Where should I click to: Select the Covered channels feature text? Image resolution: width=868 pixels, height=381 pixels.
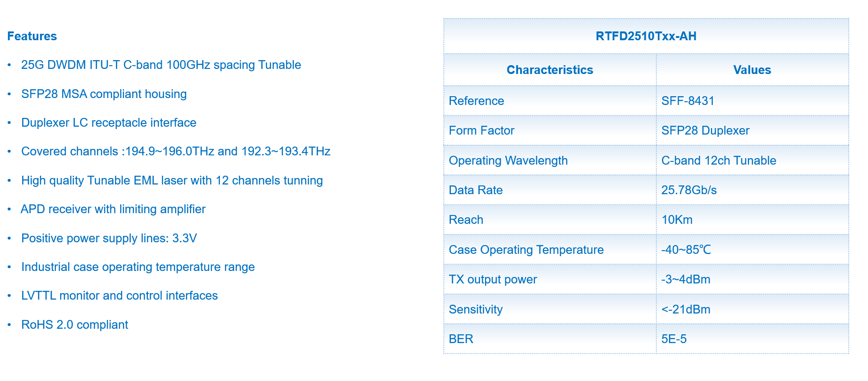(x=176, y=151)
